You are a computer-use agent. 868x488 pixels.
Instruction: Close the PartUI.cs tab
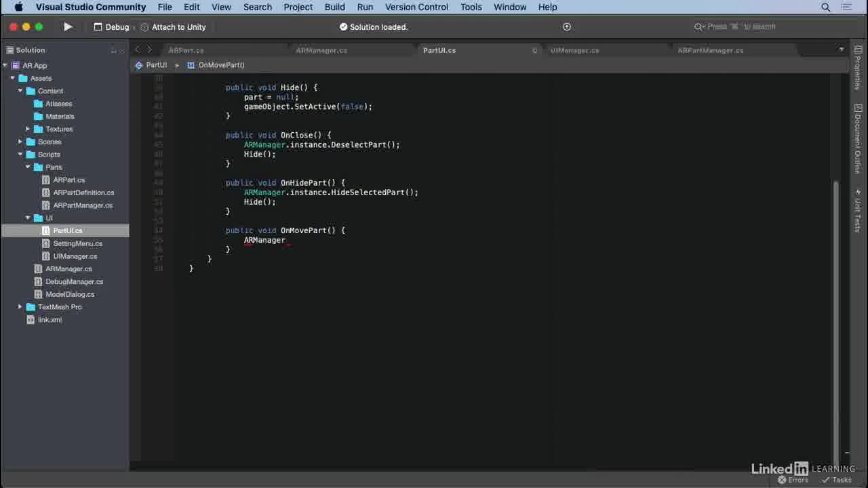pyautogui.click(x=534, y=50)
